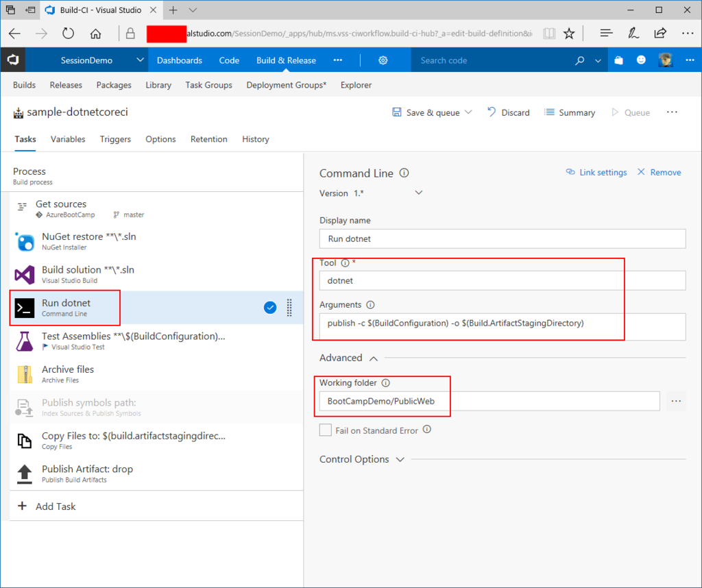This screenshot has width=702, height=588.
Task: Open the Task Groups hub
Action: (208, 85)
